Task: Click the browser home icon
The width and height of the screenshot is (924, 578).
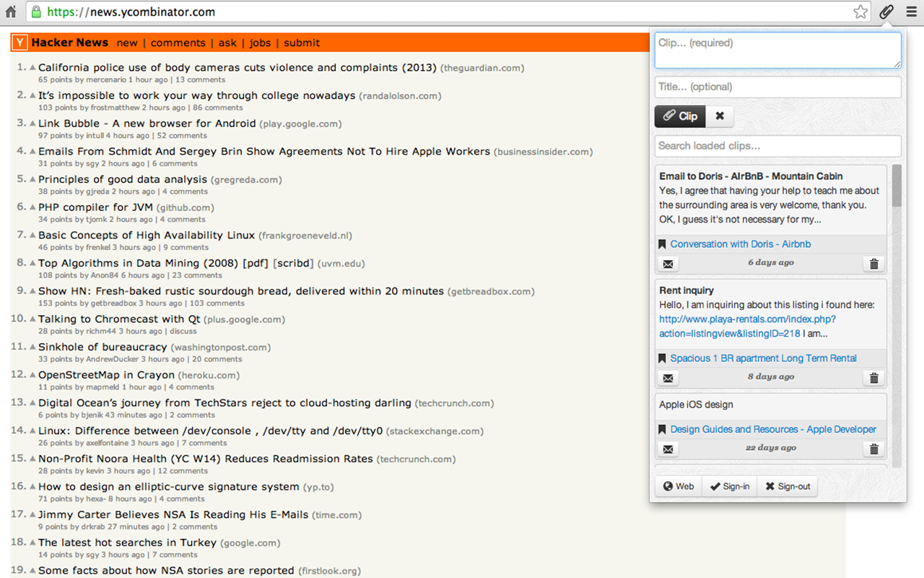Action: (11, 12)
